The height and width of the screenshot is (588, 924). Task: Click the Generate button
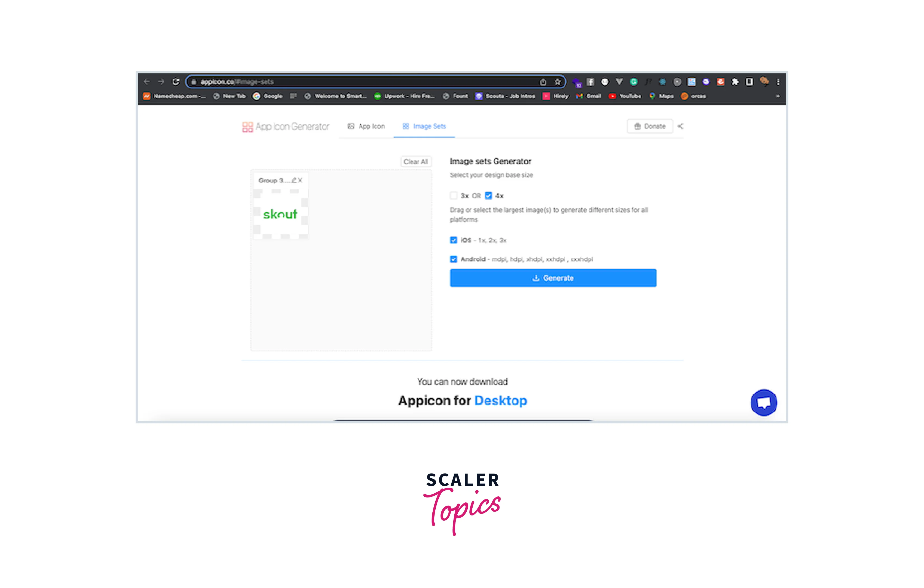(x=553, y=278)
